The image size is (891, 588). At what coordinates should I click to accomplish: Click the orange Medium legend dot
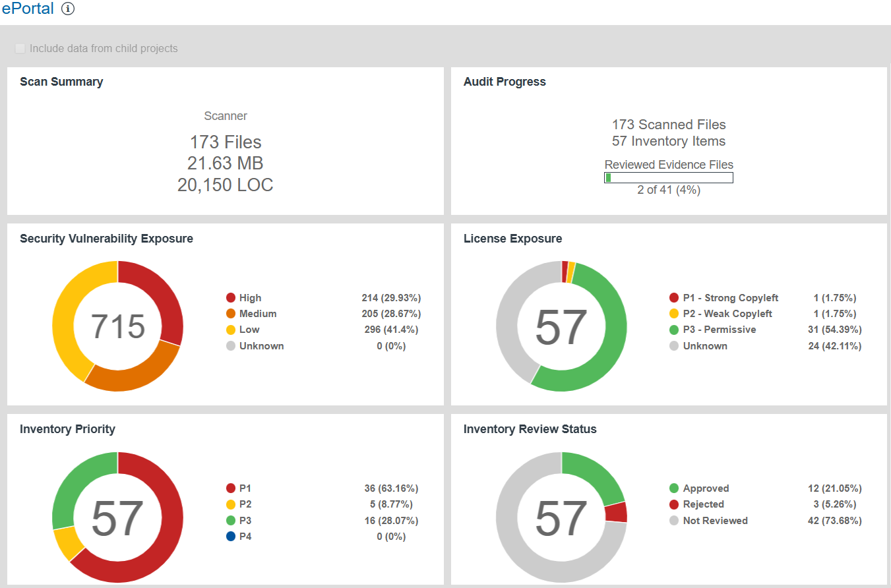(x=231, y=314)
